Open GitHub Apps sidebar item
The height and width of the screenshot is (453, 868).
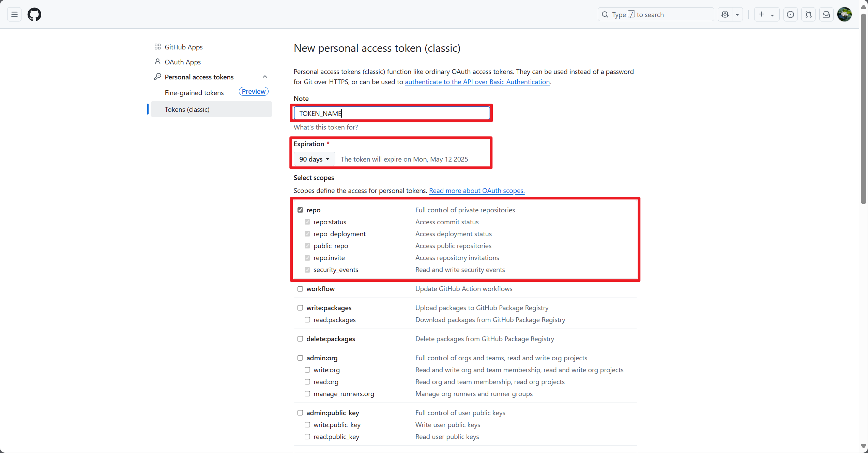click(183, 47)
